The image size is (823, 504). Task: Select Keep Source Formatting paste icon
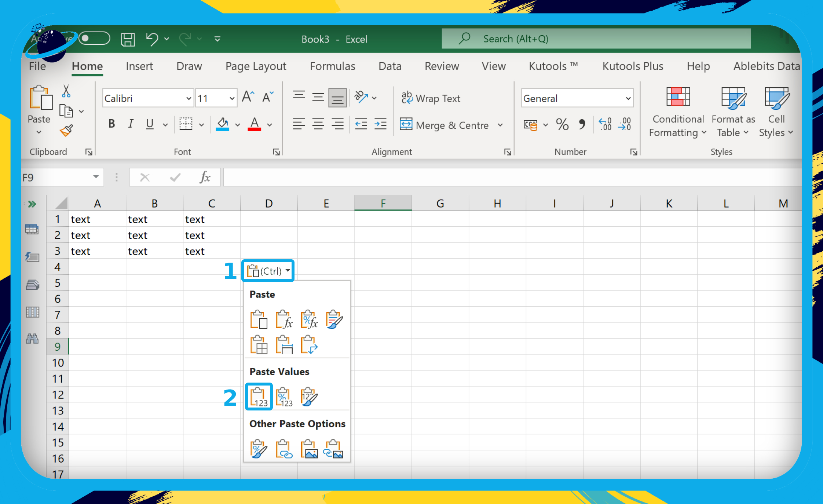pos(334,319)
